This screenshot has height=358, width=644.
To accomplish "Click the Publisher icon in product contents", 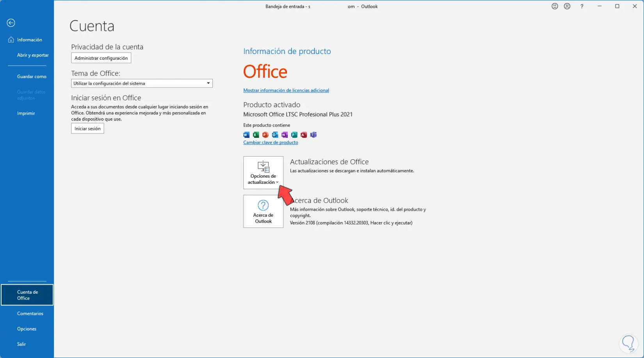I will point(294,135).
